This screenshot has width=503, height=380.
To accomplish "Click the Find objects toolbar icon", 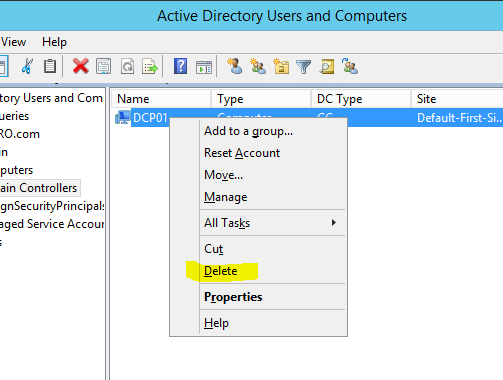I will pyautogui.click(x=327, y=66).
